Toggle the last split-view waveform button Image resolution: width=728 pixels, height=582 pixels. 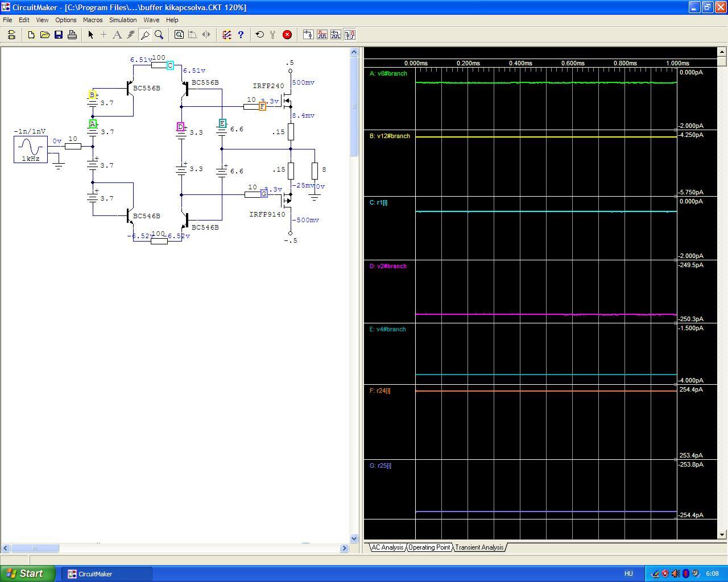coord(350,35)
